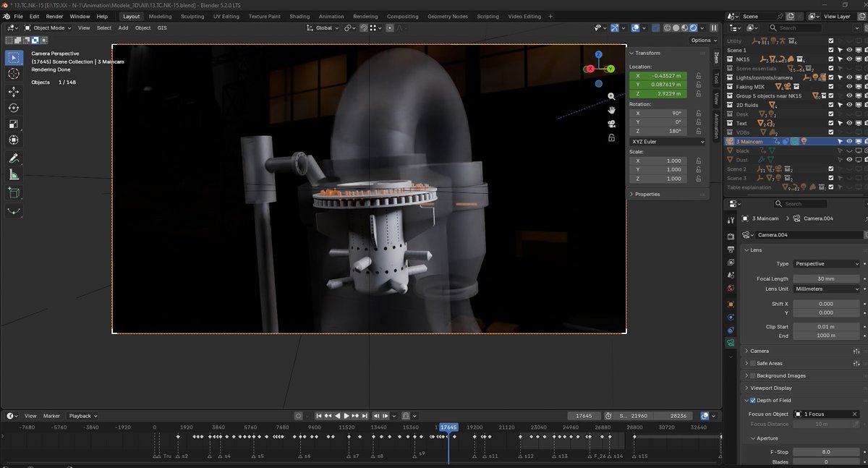Switch to solid viewport shading
Viewport: 868px width, 468px height.
tap(676, 27)
